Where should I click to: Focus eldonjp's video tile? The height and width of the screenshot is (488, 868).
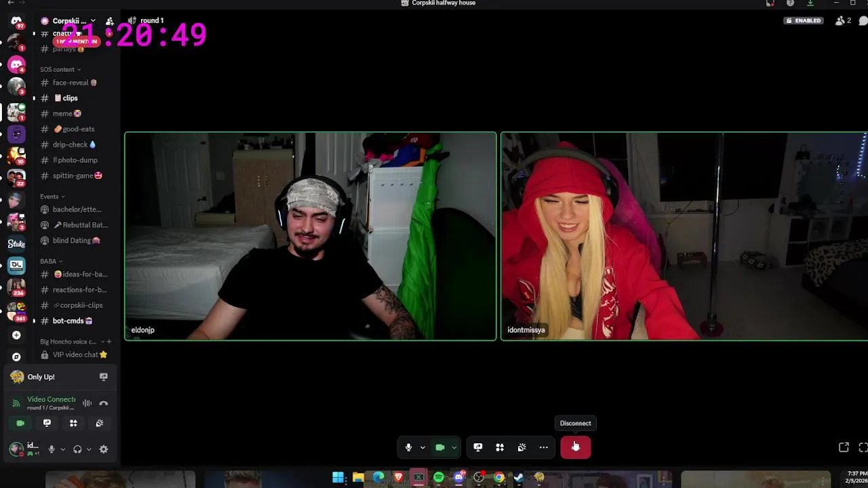pyautogui.click(x=311, y=236)
